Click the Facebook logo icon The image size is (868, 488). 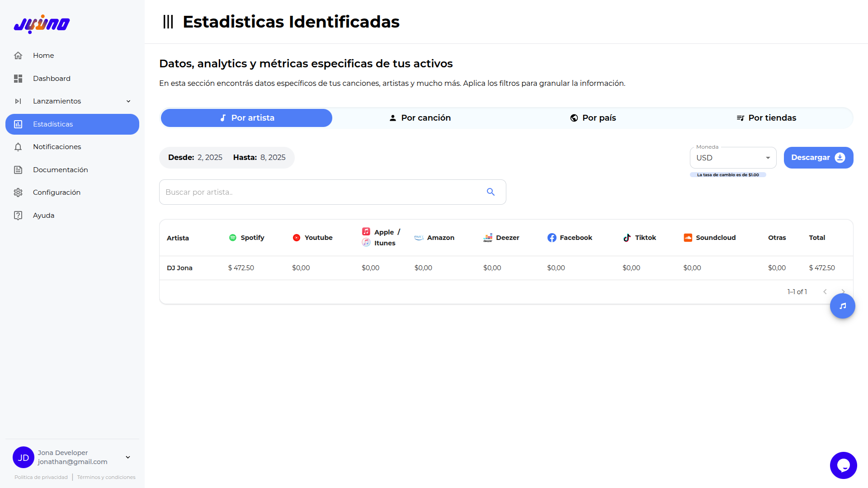click(x=552, y=238)
